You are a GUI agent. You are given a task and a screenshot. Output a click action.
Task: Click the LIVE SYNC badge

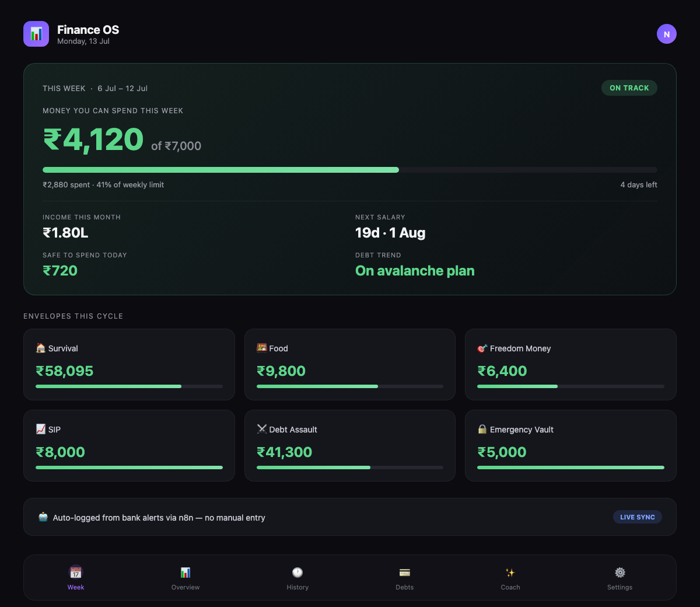tap(638, 517)
